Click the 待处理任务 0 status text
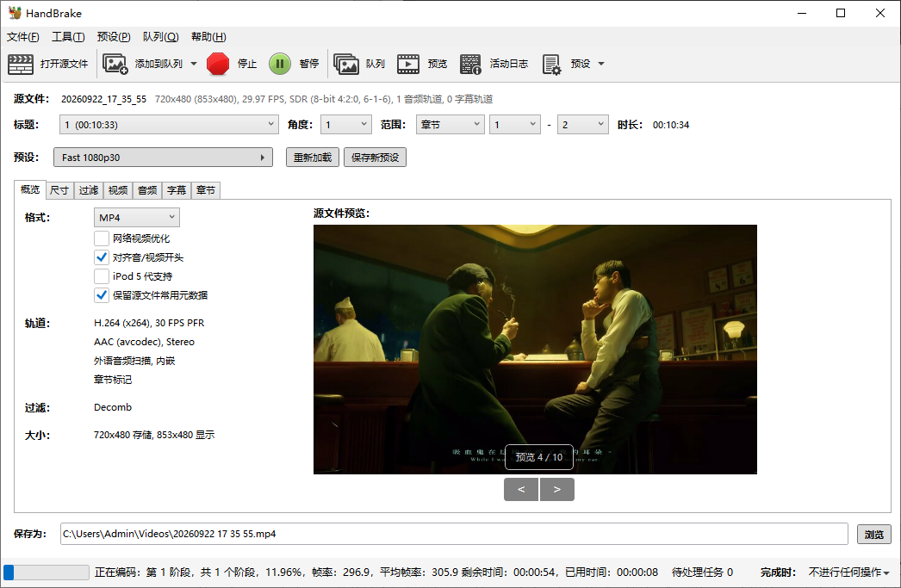 [x=702, y=573]
